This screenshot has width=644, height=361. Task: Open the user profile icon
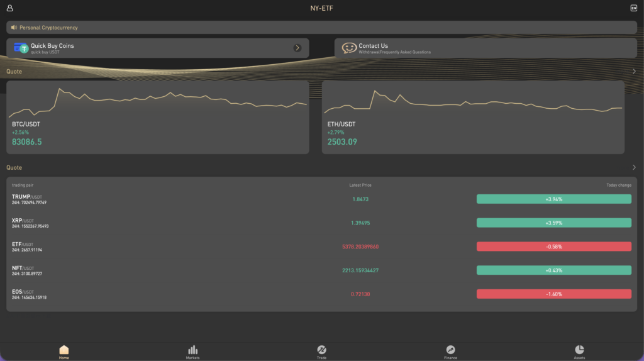(x=10, y=8)
